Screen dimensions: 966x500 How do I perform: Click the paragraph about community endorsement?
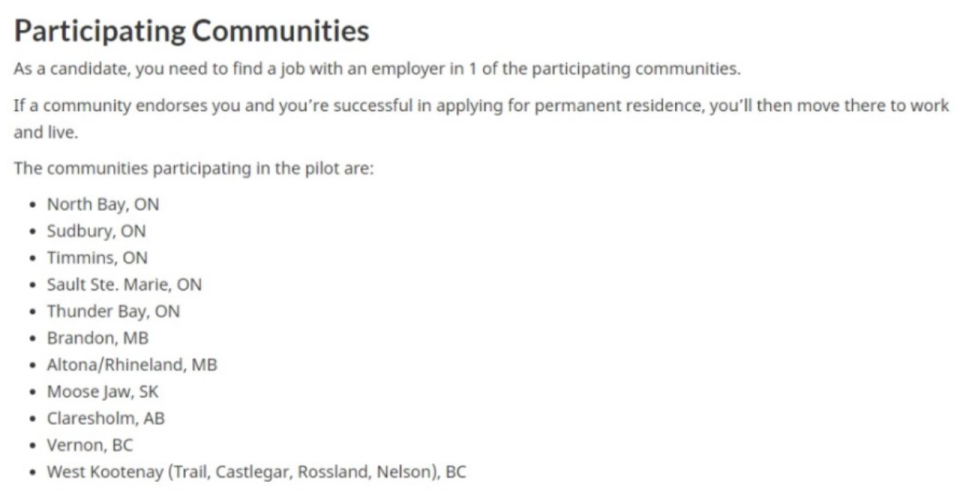[481, 119]
